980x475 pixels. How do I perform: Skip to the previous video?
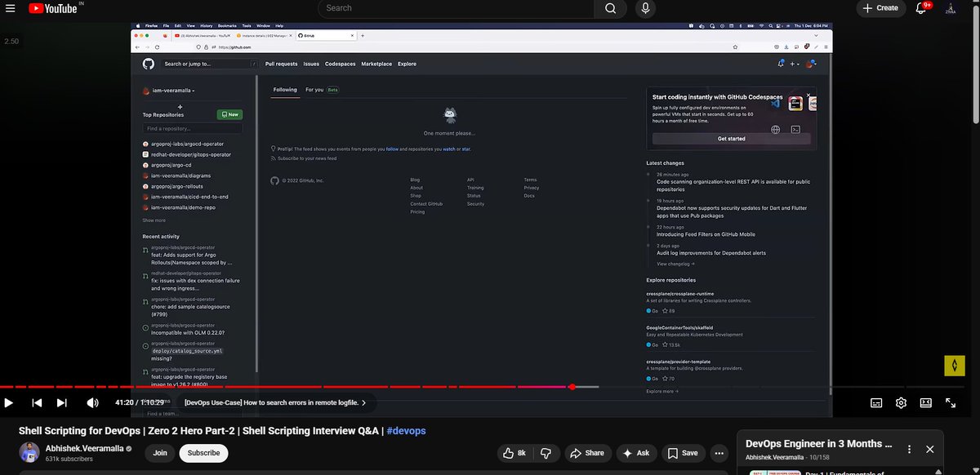tap(37, 402)
